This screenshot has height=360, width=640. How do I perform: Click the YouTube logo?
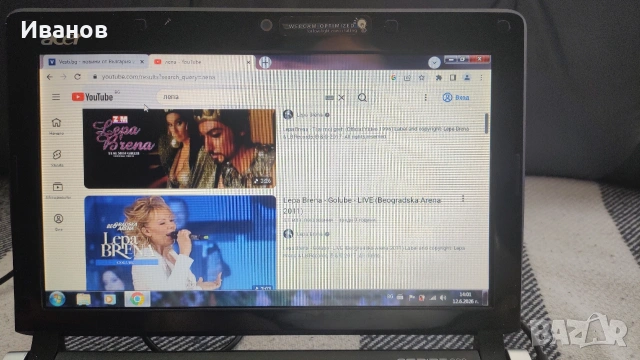[93, 97]
